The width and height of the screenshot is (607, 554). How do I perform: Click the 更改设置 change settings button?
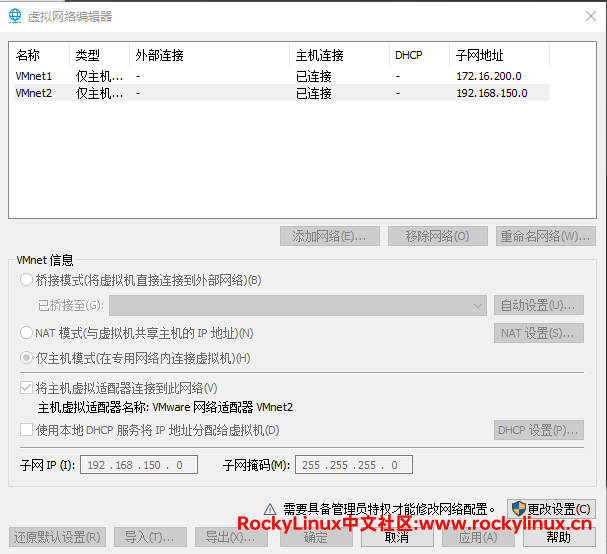pyautogui.click(x=551, y=508)
